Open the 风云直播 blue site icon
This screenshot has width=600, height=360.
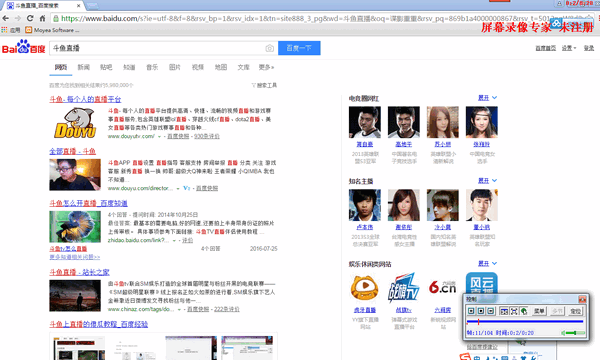tap(481, 283)
